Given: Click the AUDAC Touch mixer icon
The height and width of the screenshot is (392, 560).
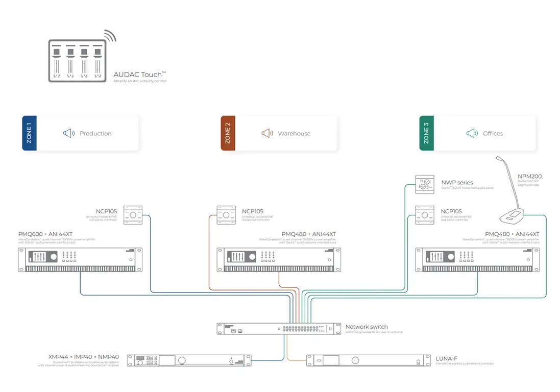Looking at the screenshot, I should click(x=78, y=61).
